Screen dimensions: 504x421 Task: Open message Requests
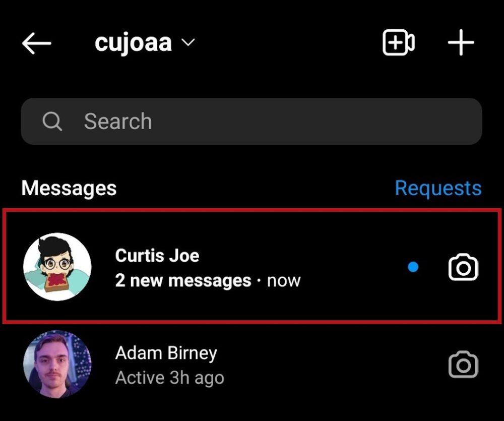pos(437,188)
